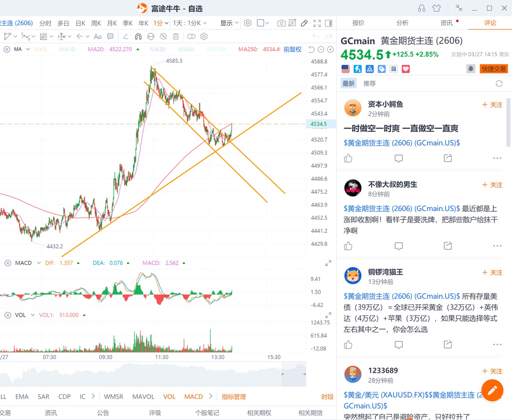The width and height of the screenshot is (512, 420).
Task: Toggle the overlapping circles drawing option
Action: pyautogui.click(x=191, y=36)
